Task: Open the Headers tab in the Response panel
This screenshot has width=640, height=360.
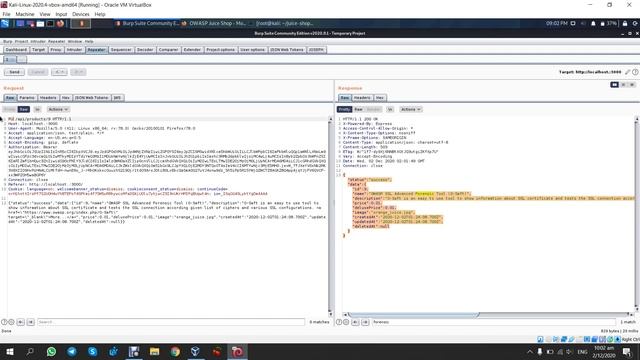Action: (x=362, y=98)
